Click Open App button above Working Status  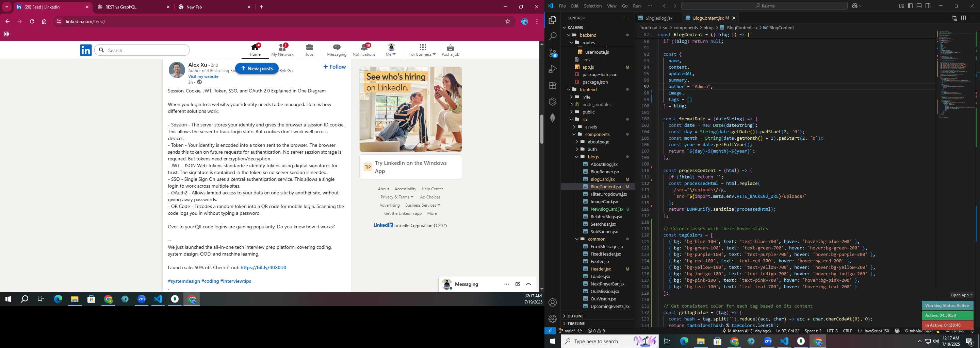[961, 295]
